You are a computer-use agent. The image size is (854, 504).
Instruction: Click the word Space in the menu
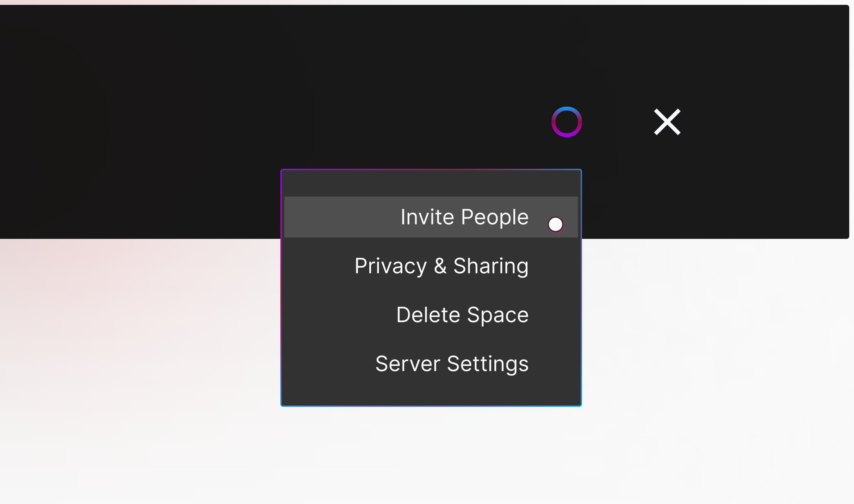coord(498,315)
